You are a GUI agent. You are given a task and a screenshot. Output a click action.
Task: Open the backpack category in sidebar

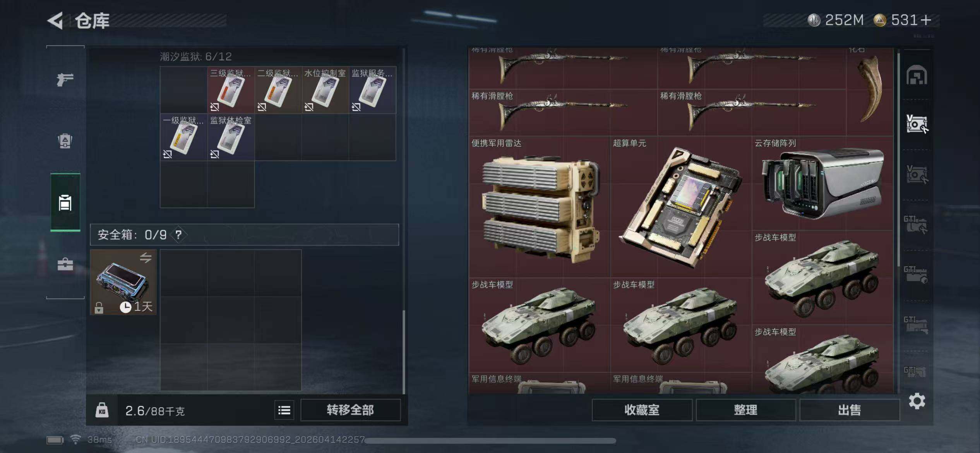65,141
